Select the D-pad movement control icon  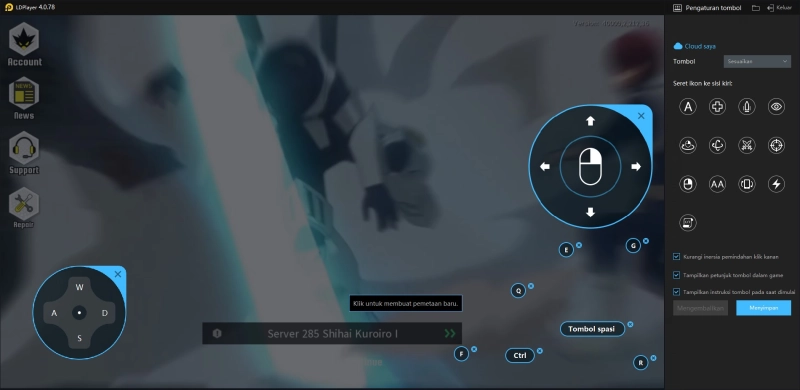[717, 107]
